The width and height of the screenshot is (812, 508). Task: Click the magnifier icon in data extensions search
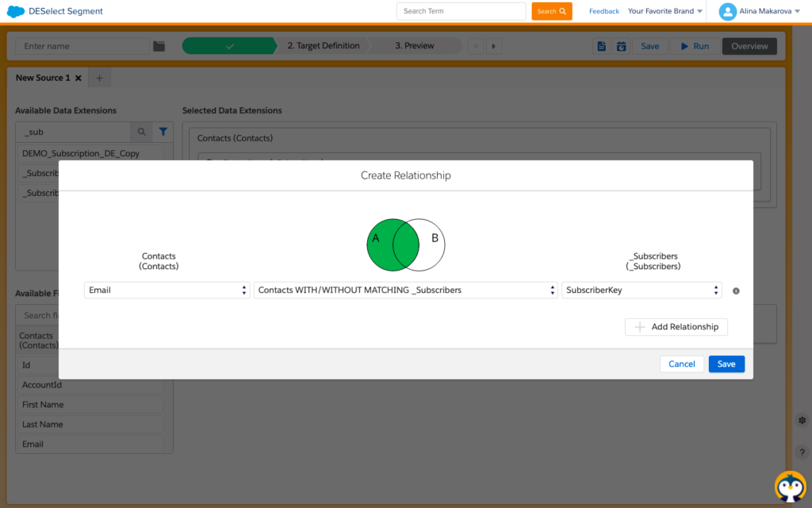(142, 132)
